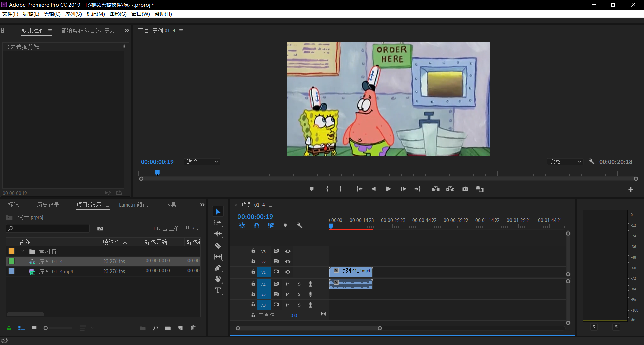Screen dimensions: 644x345
Task: Toggle snap in timeline magnet icon
Action: tap(257, 225)
